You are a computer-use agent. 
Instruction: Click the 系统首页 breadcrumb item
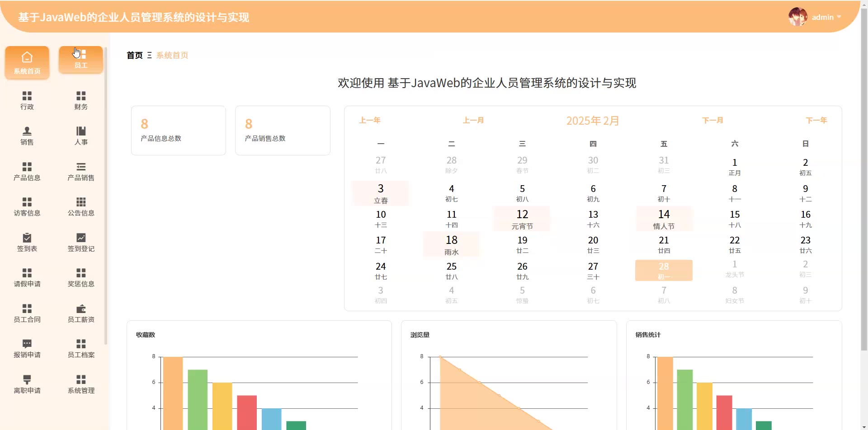coord(172,55)
